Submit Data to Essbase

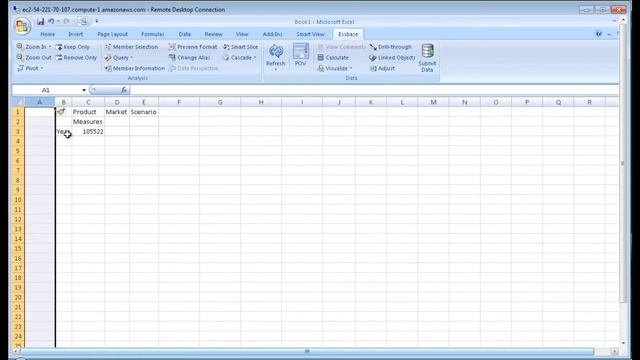427,58
